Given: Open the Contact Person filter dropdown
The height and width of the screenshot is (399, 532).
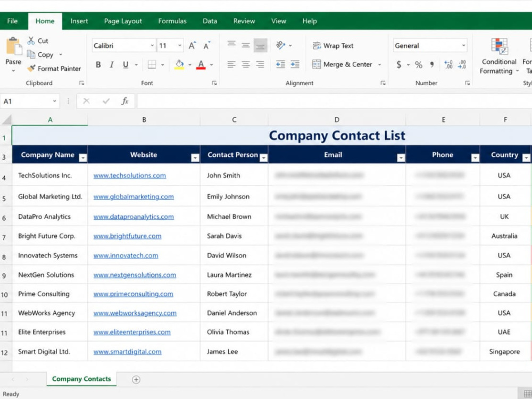Looking at the screenshot, I should [x=264, y=158].
